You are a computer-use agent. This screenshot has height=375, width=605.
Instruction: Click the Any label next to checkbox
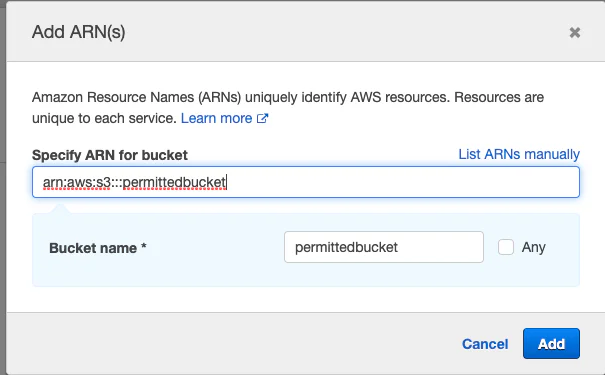tap(534, 247)
